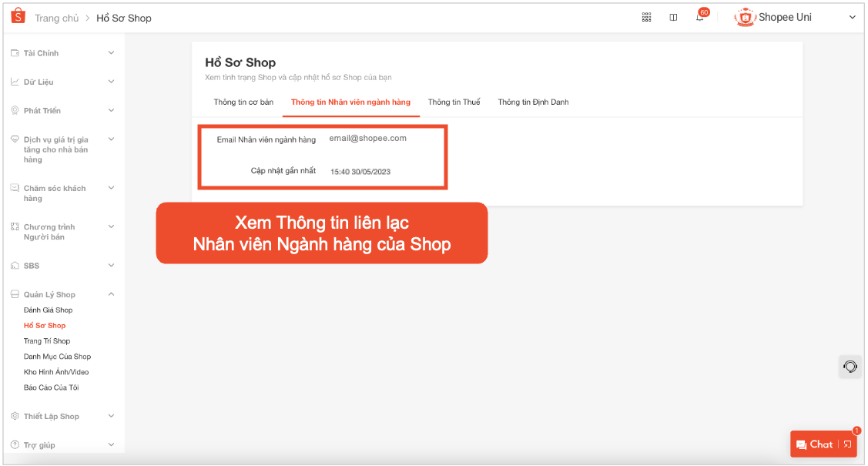Click the split-view icon next to the apps grid

(x=673, y=16)
